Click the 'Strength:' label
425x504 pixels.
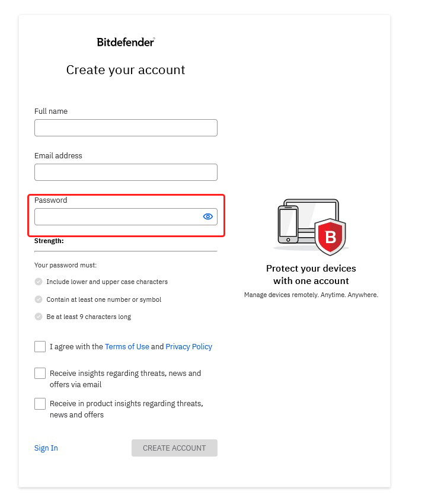[49, 241]
